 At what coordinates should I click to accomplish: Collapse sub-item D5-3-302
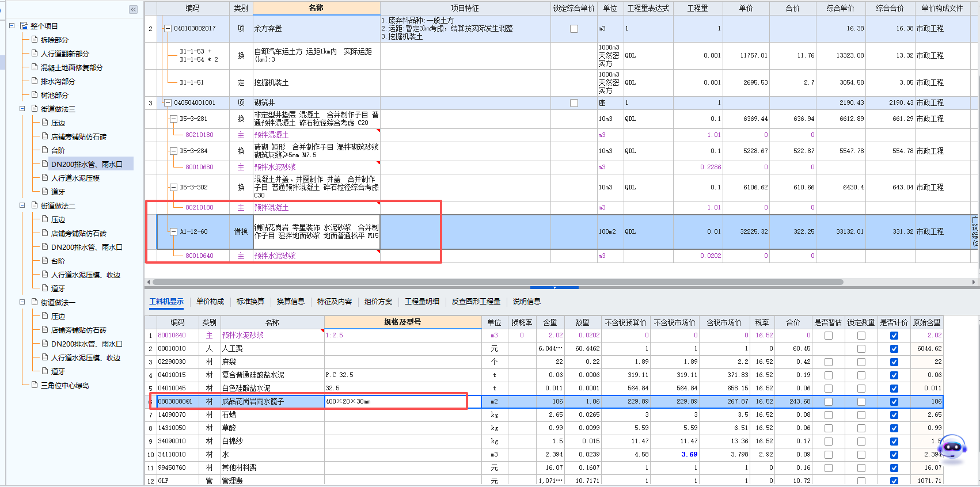tap(173, 187)
